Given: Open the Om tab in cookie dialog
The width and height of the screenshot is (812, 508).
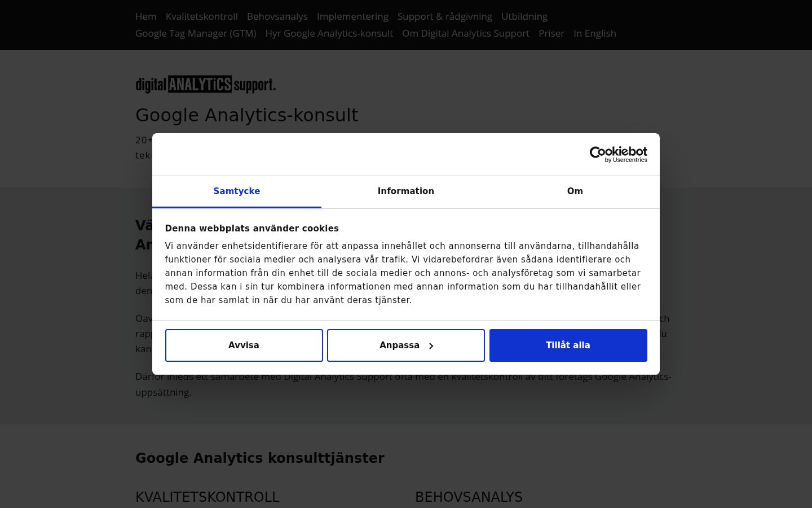Looking at the screenshot, I should coord(575,191).
